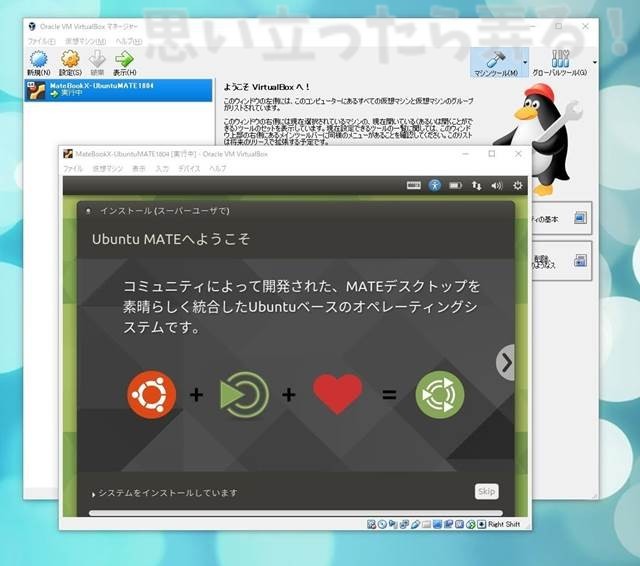Open Devices (デバイス) menu in VM window
The width and height of the screenshot is (640, 566).
(x=189, y=169)
